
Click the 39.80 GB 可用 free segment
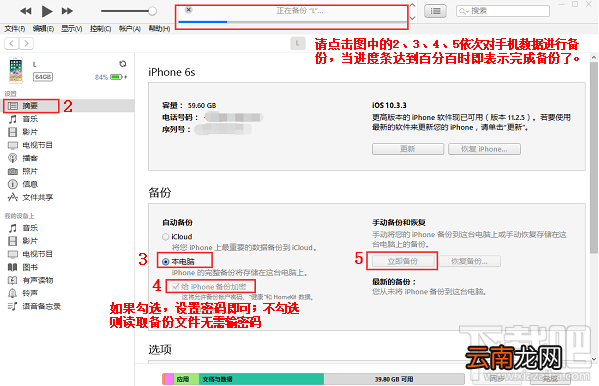[x=394, y=379]
